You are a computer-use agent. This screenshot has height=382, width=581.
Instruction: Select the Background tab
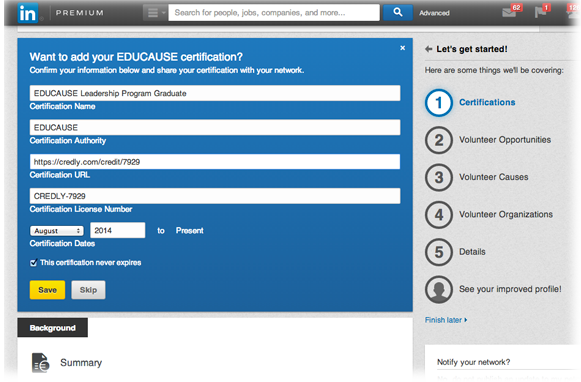(53, 328)
